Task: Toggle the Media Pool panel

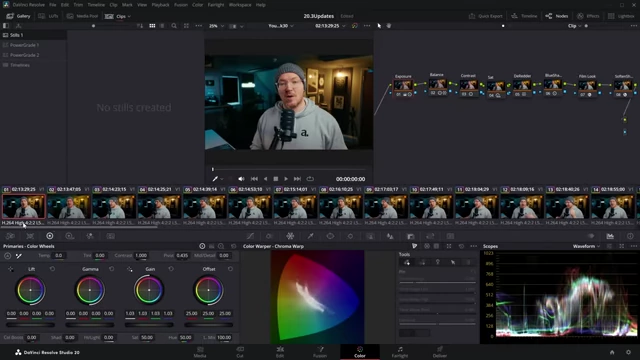Action: (x=82, y=16)
